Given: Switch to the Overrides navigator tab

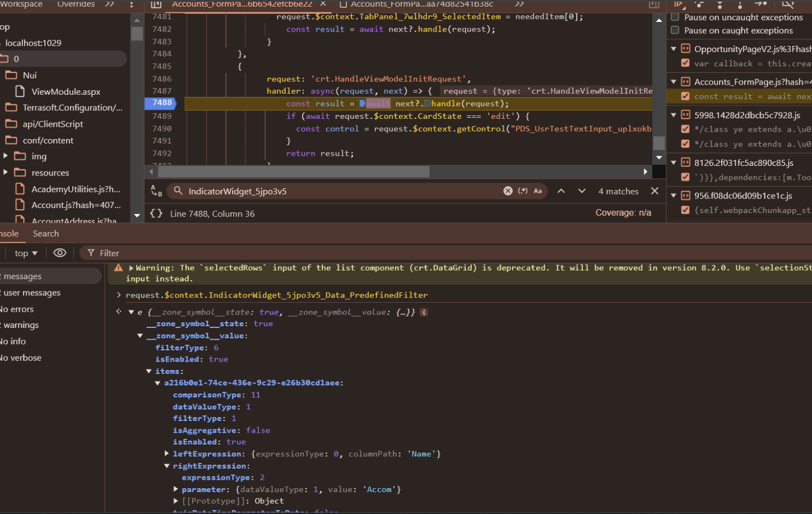Looking at the screenshot, I should (76, 4).
